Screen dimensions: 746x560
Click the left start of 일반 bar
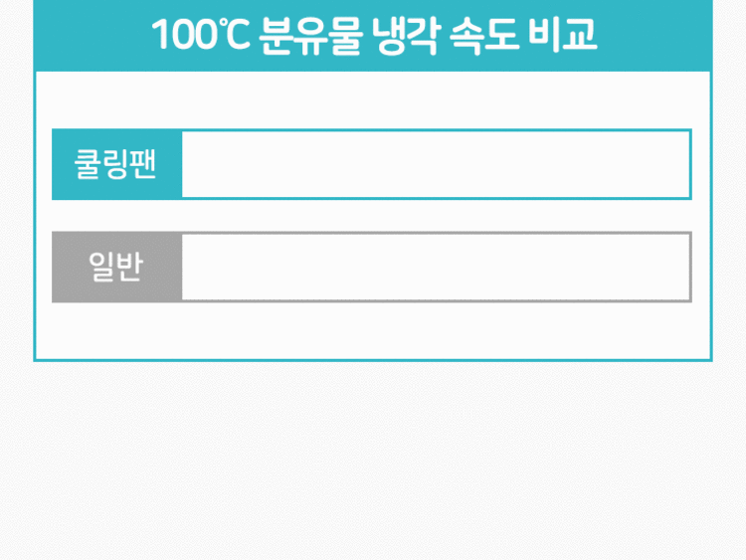coord(190,267)
